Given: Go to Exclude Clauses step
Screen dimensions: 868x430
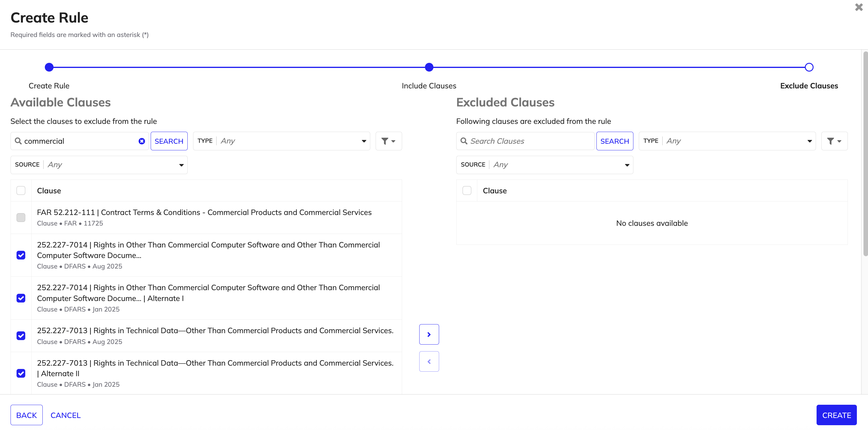Looking at the screenshot, I should coord(809,86).
